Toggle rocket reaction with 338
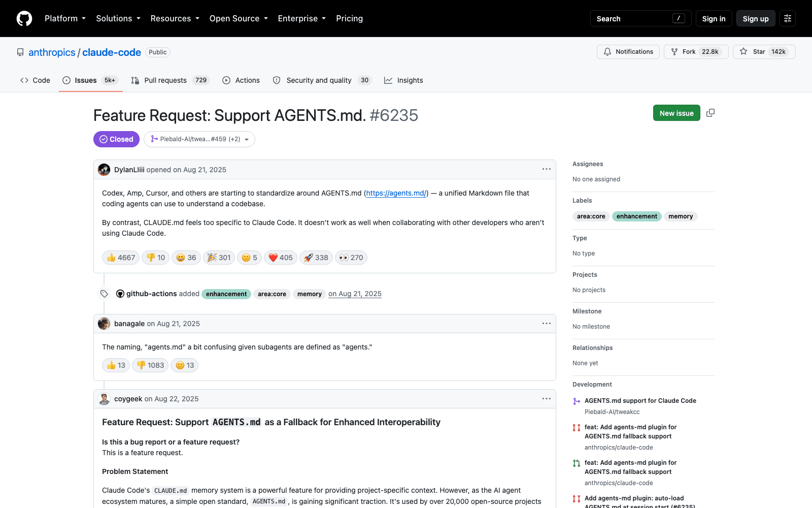Screen dimensions: 812x508 (316, 258)
